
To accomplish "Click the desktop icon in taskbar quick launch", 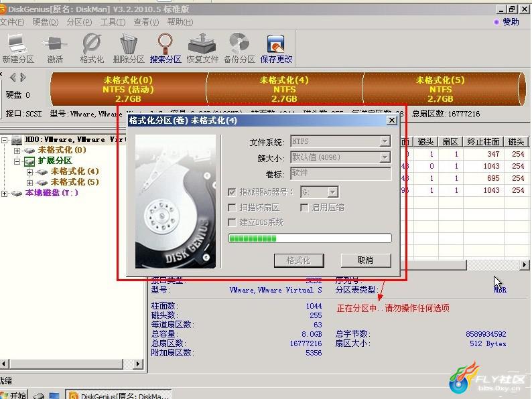I will tap(54, 396).
